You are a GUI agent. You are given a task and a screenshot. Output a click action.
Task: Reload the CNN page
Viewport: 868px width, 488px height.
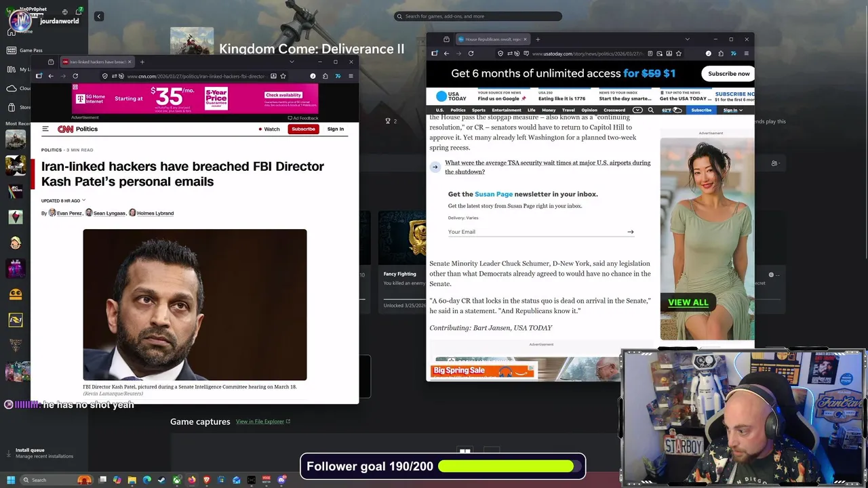(75, 76)
